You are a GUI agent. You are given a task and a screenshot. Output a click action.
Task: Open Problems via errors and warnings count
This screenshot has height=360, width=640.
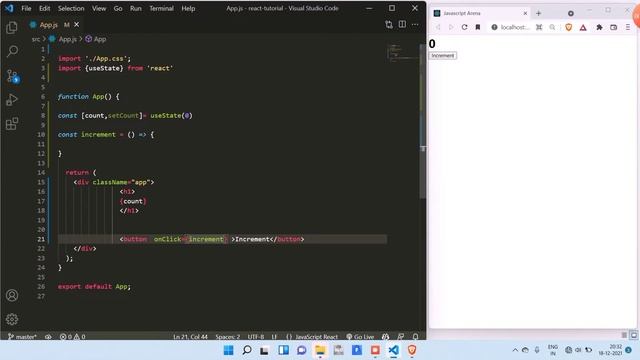coord(72,337)
